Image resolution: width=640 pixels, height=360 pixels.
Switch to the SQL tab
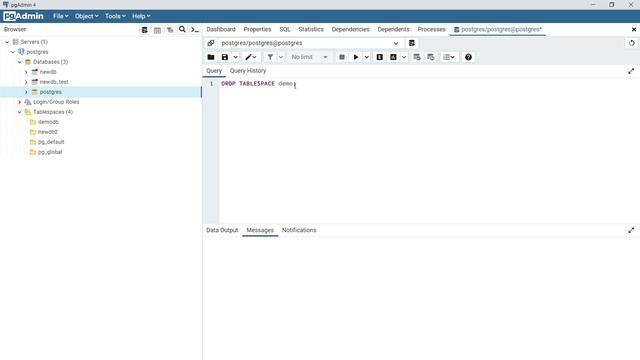(285, 29)
